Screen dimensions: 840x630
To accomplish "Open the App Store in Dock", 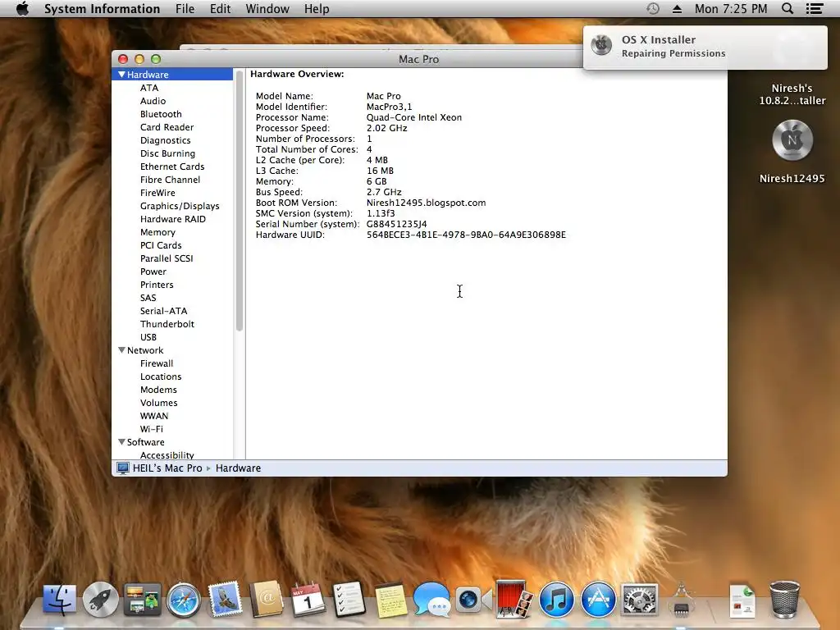I will point(598,600).
